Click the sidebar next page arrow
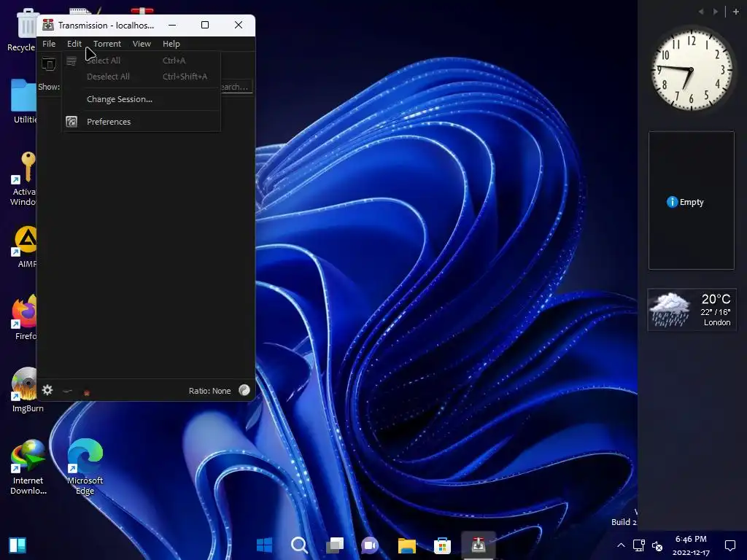Viewport: 747px width, 560px height. [x=715, y=12]
